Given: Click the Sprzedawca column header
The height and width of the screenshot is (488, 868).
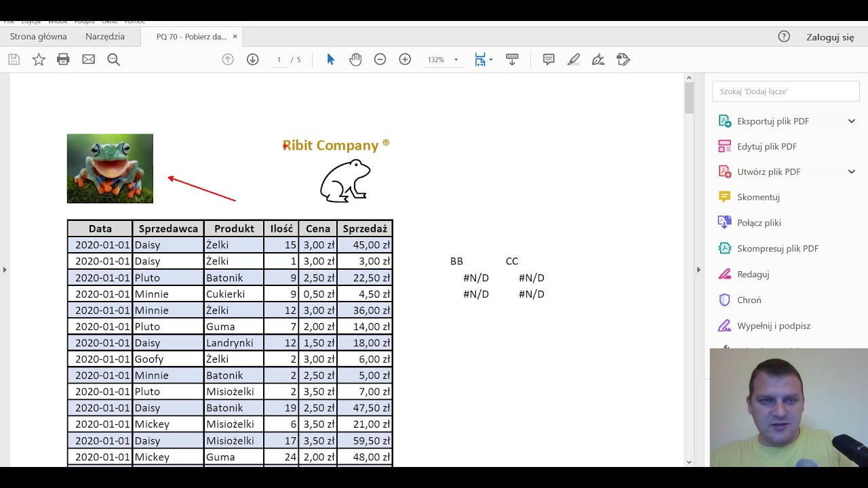Looking at the screenshot, I should coord(168,228).
